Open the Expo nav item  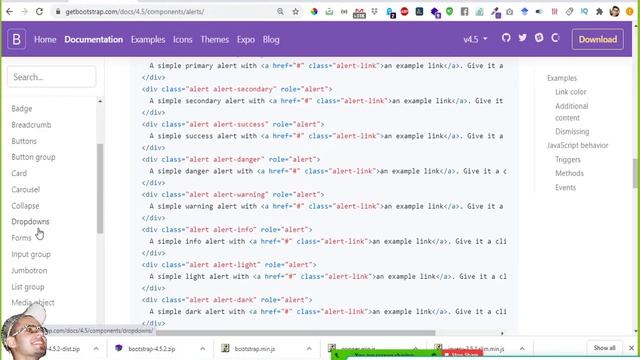pyautogui.click(x=246, y=40)
